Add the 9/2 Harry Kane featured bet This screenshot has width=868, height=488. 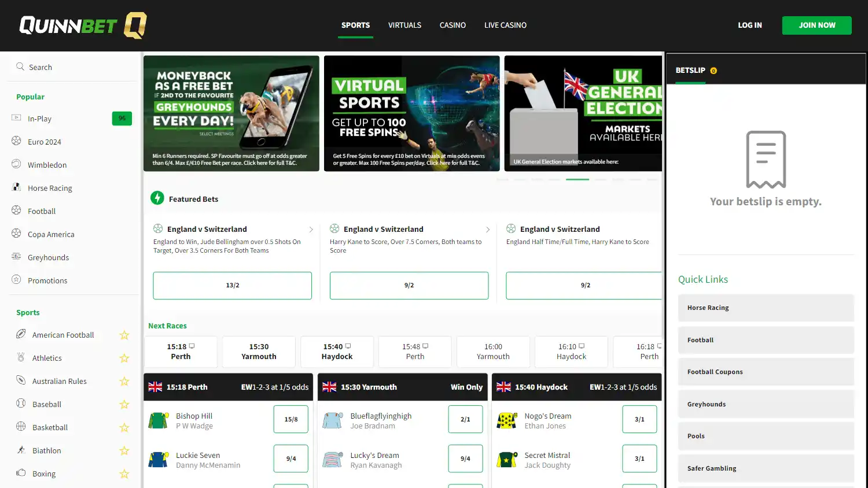409,286
